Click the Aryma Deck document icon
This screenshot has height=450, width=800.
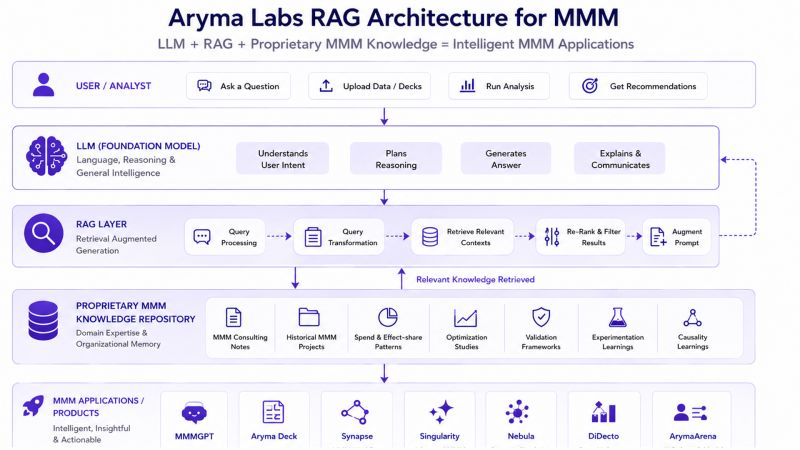click(273, 412)
